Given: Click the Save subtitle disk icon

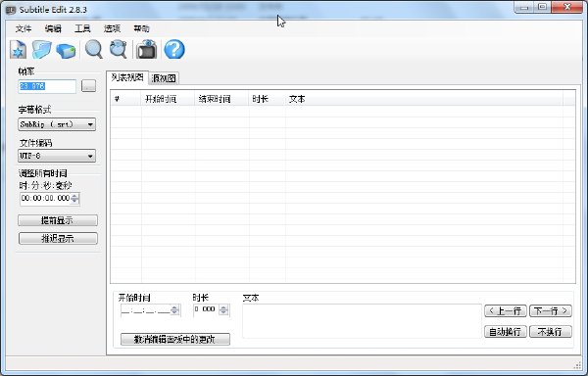Looking at the screenshot, I should click(66, 51).
